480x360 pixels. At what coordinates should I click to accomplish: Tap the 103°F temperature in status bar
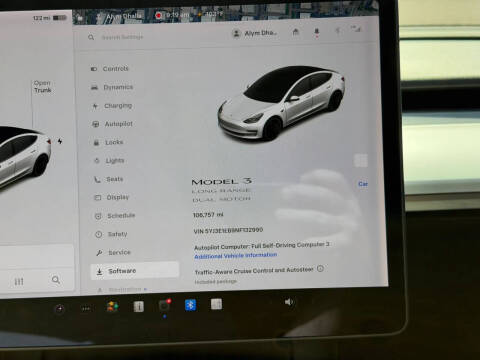pyautogui.click(x=214, y=14)
